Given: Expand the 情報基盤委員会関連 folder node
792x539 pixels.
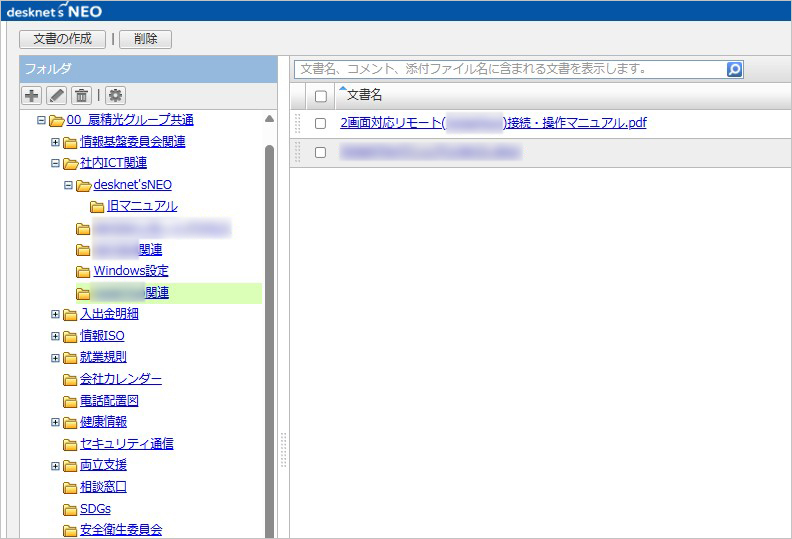Looking at the screenshot, I should (56, 142).
